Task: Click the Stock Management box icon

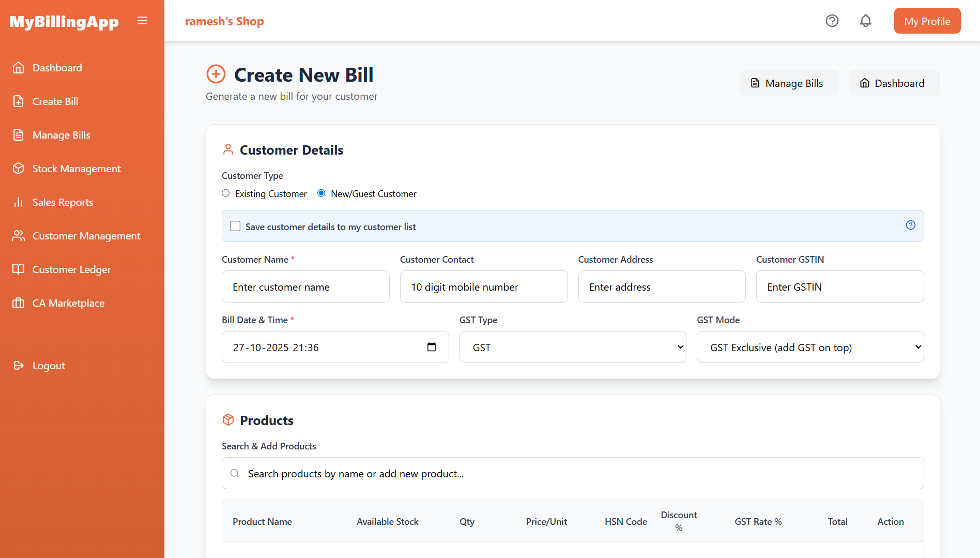Action: pyautogui.click(x=19, y=168)
